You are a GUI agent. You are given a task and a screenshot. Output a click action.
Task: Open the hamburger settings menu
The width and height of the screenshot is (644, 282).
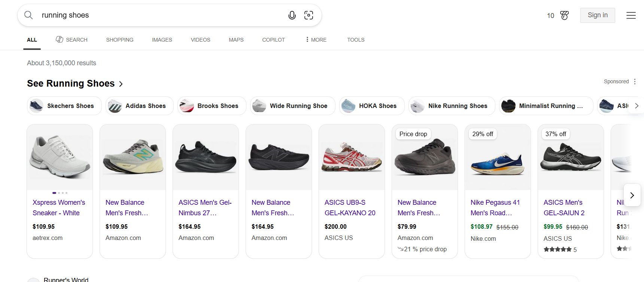click(631, 15)
